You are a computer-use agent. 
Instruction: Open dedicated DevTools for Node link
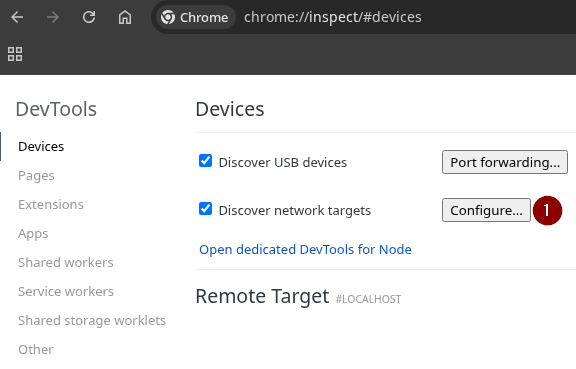pos(305,250)
